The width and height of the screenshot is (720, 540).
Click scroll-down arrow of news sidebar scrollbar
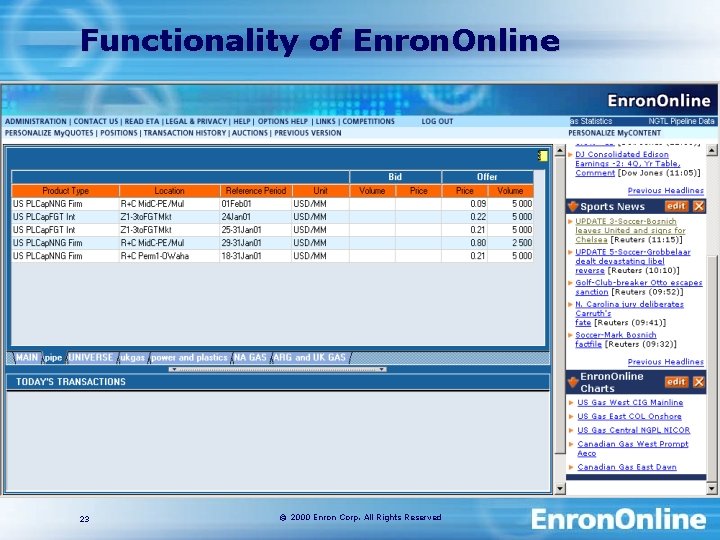click(711, 489)
